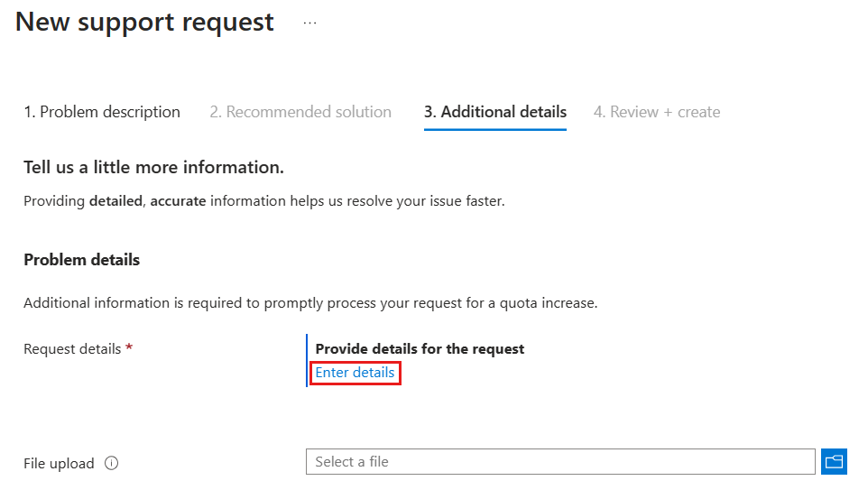Select the Recommended solution tab
The image size is (868, 490).
point(300,112)
